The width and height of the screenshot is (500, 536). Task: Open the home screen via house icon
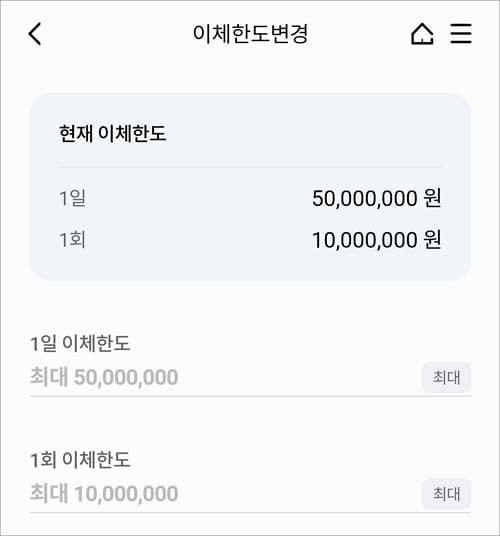pyautogui.click(x=422, y=34)
